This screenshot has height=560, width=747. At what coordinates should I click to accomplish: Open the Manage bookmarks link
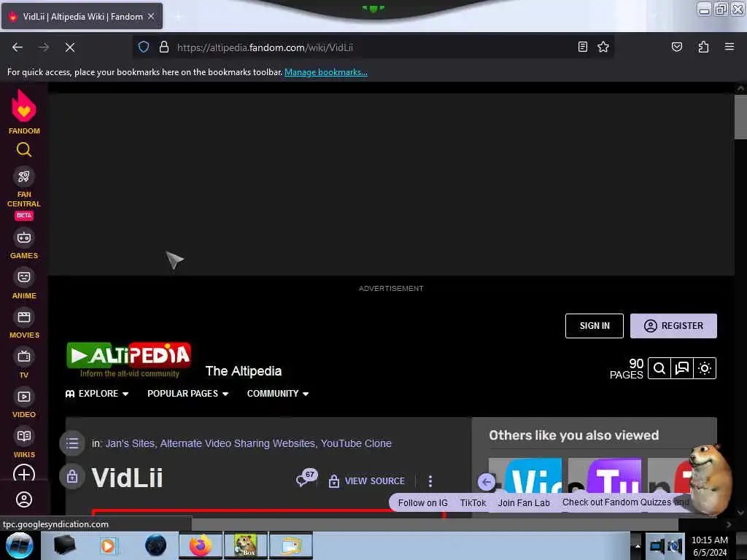point(326,72)
